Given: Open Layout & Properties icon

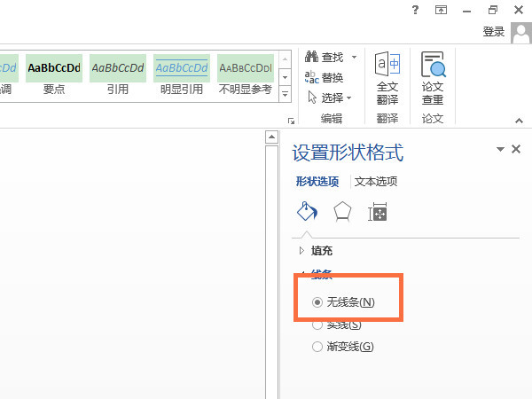Looking at the screenshot, I should 378,212.
